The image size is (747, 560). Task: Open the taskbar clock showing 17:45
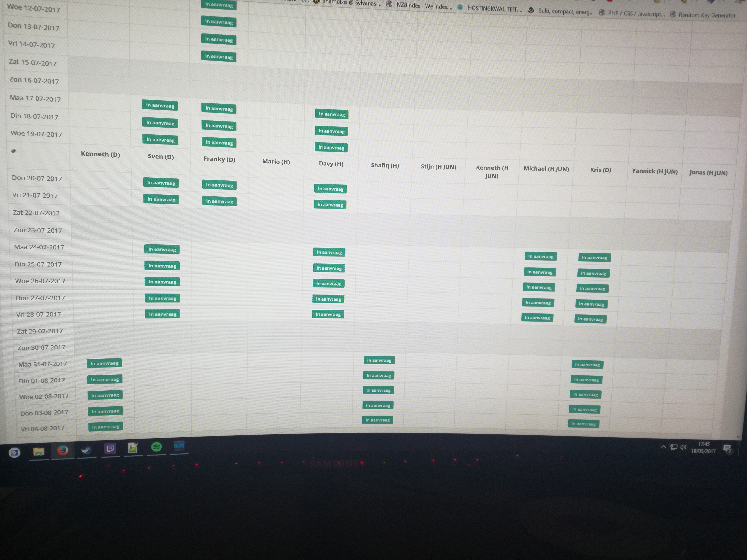pos(703,448)
